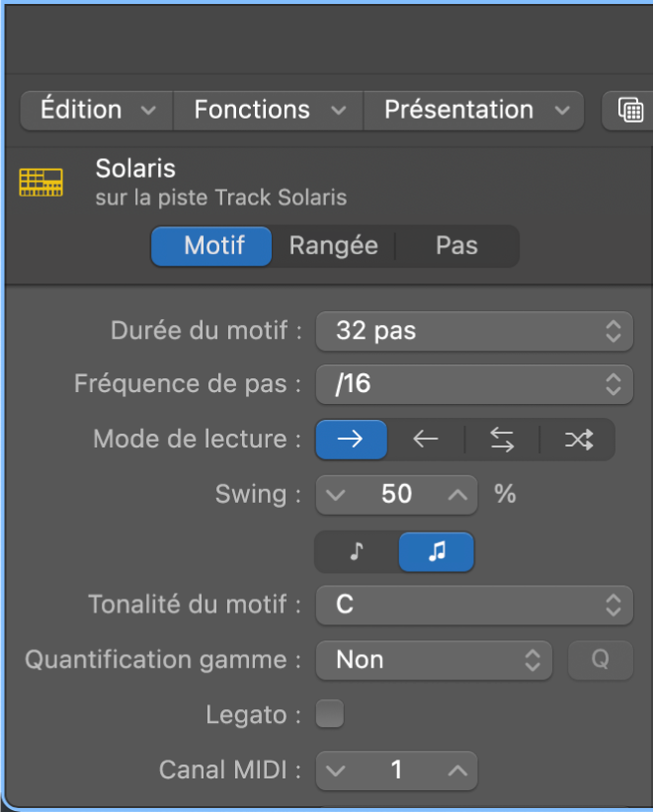
Task: Select ping-pong playback mode icon
Action: pos(502,440)
